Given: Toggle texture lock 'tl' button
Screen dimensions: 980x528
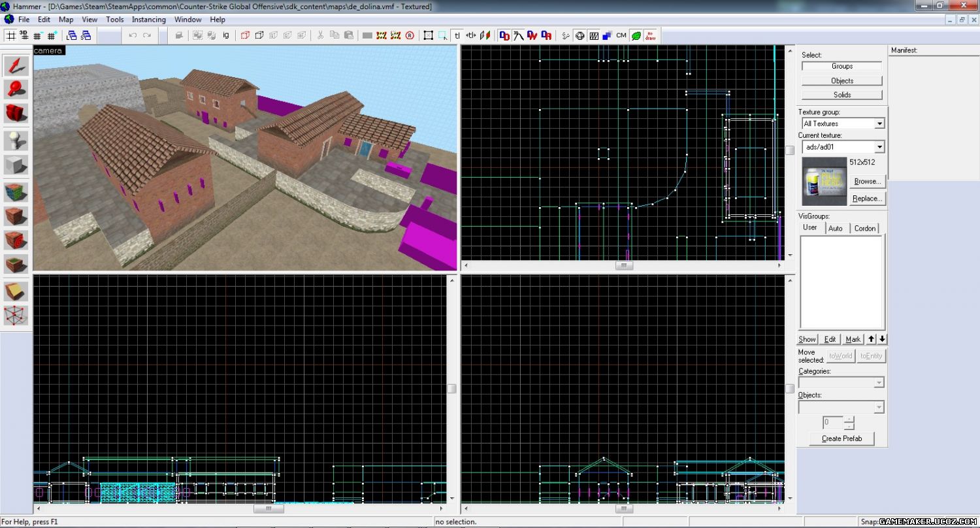Looking at the screenshot, I should [x=457, y=35].
